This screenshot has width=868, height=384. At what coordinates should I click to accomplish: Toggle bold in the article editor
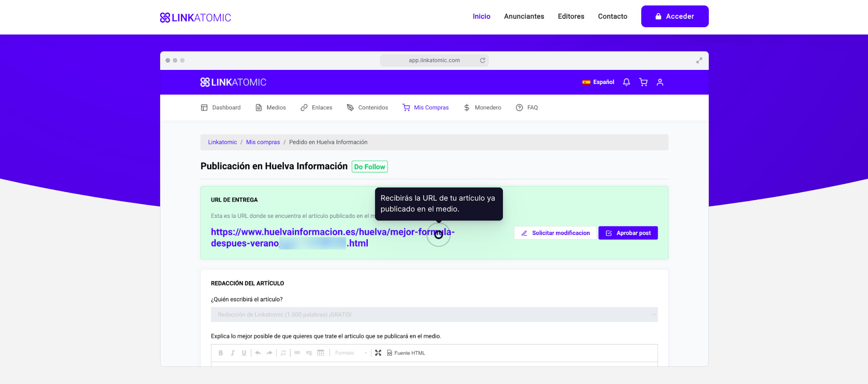pos(221,353)
